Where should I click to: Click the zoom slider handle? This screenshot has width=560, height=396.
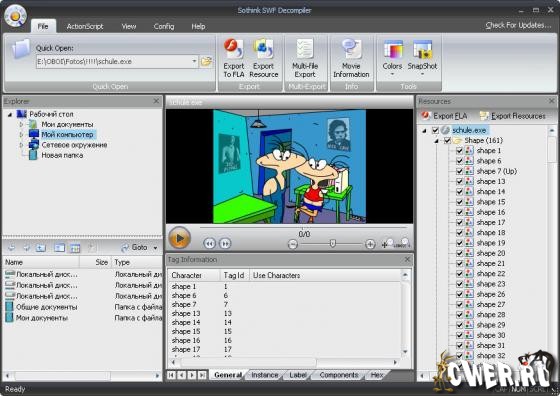(332, 244)
